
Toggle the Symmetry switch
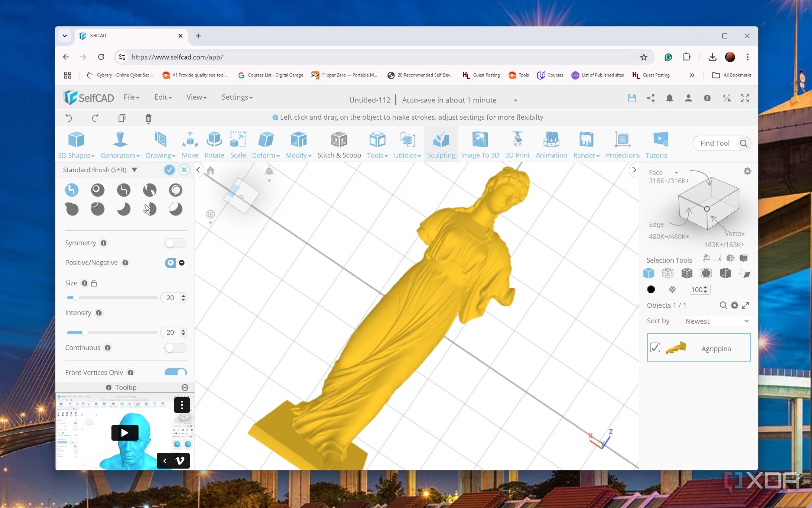click(x=176, y=243)
